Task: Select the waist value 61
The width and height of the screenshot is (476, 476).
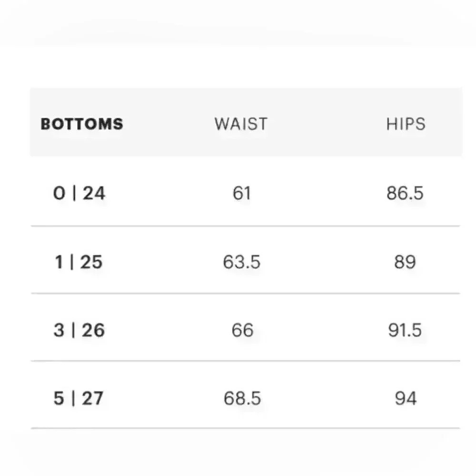Action: 241,193
